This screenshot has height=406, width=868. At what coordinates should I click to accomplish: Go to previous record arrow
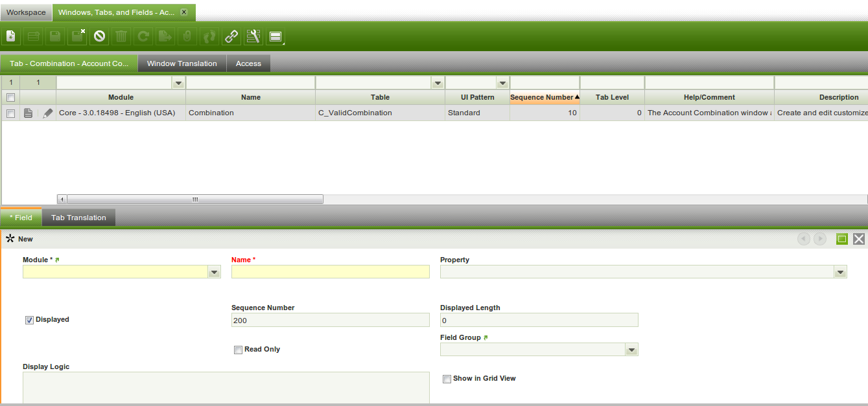coord(804,239)
